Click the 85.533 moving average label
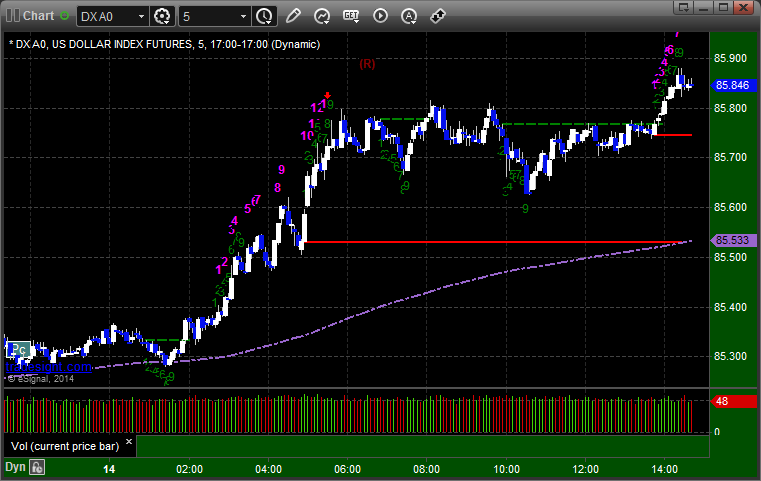Screen dimensions: 761x481 tap(732, 240)
